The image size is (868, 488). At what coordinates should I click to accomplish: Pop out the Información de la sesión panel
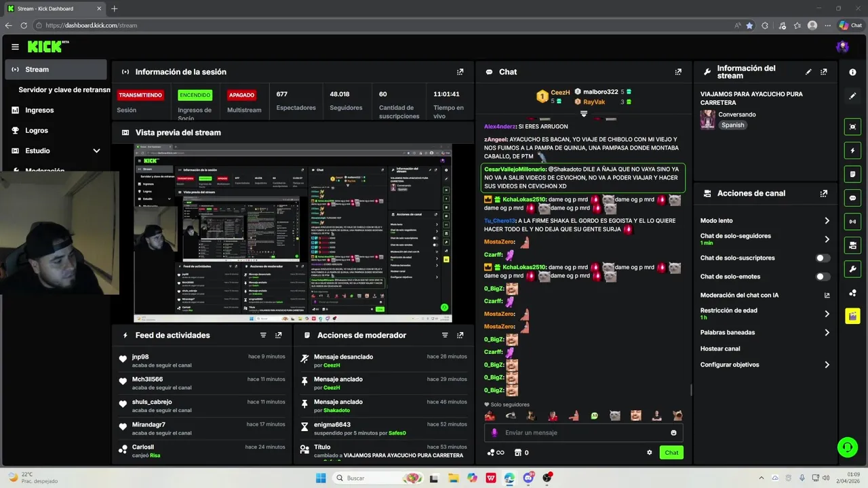[x=460, y=72]
